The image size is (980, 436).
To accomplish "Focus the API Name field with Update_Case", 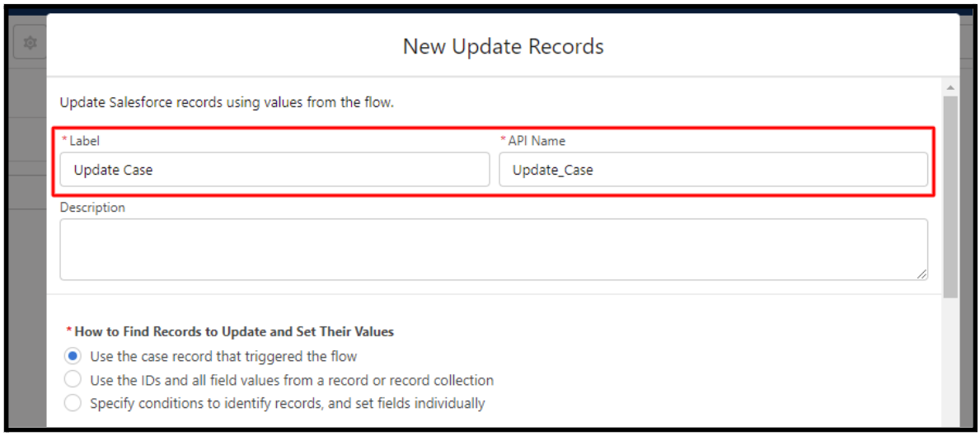I will click(713, 169).
